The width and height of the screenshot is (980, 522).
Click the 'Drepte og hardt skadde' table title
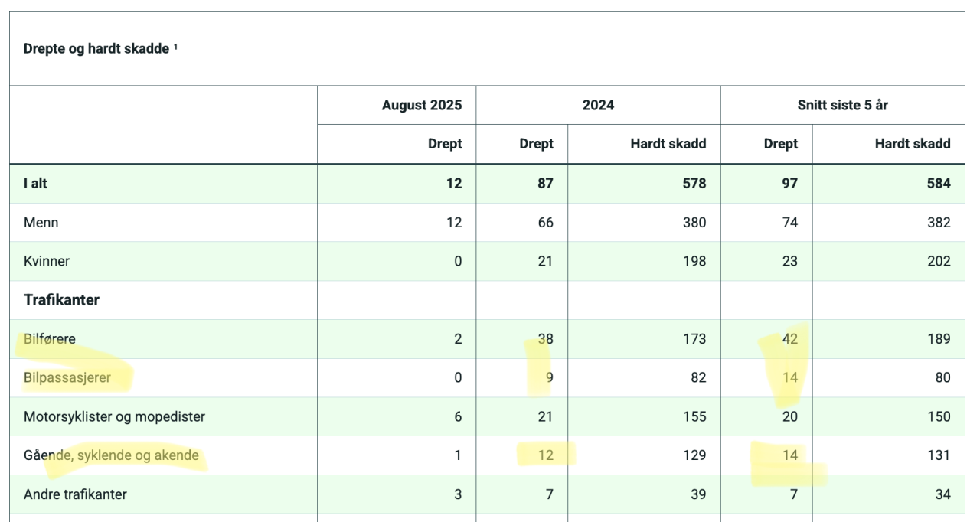pyautogui.click(x=96, y=50)
